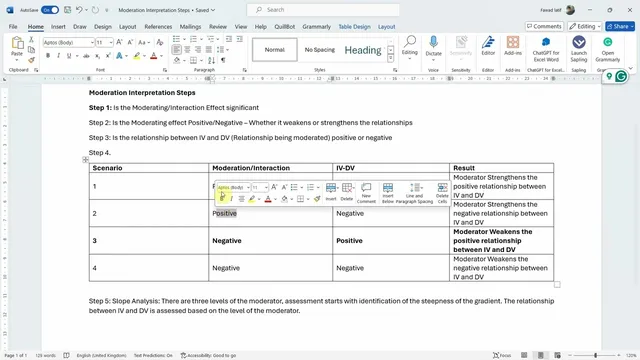Viewport: 640px width, 360px height.
Task: Expand the Styles gallery
Action: pos(391,58)
